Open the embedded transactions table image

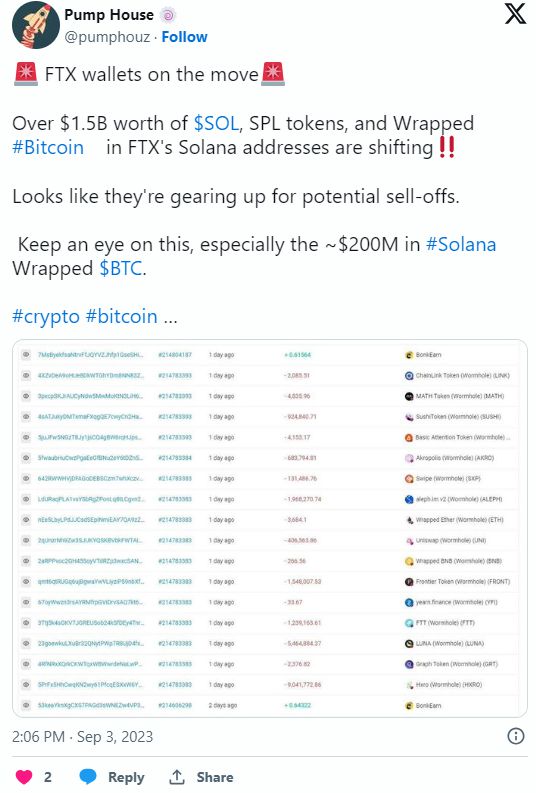270,528
